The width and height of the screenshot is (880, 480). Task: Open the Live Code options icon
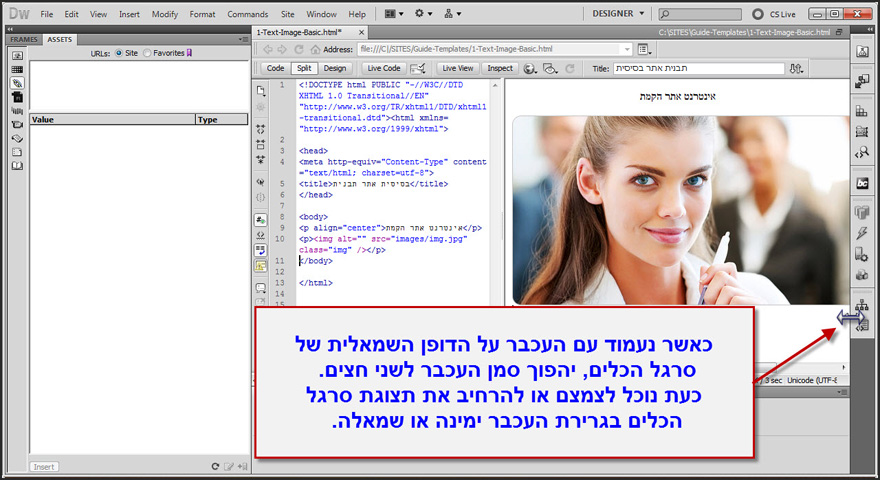(418, 68)
